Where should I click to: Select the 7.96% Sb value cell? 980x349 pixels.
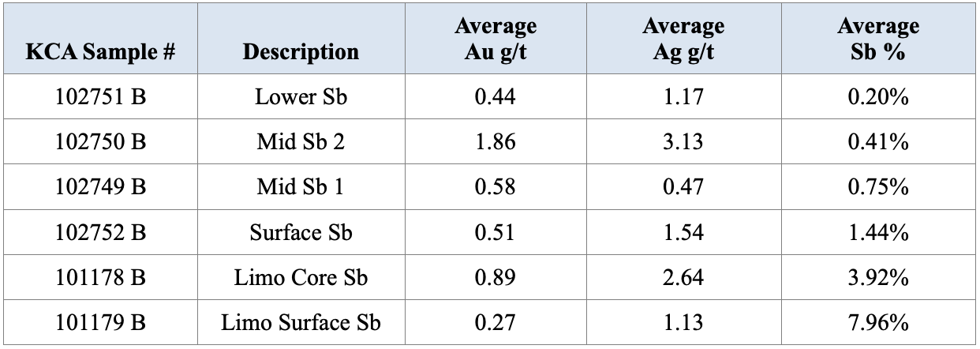pyautogui.click(x=878, y=323)
